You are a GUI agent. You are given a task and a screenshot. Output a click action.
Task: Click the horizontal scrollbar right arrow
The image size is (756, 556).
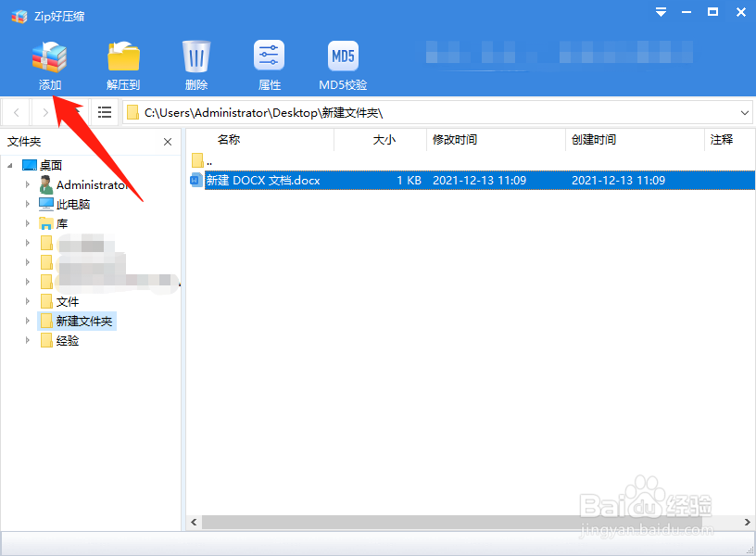[x=748, y=523]
